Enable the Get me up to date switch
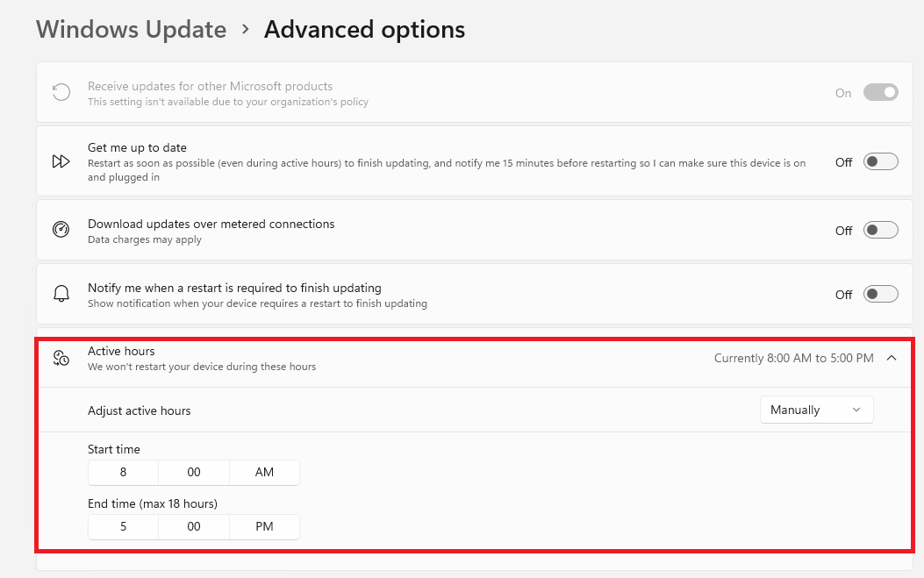This screenshot has height=578, width=924. click(880, 161)
